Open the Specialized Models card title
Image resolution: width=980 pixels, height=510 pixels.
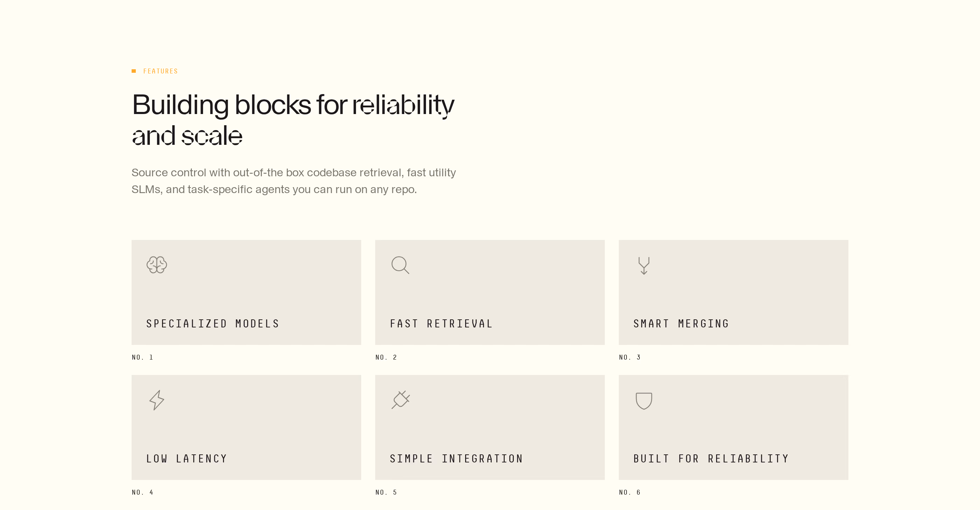point(213,324)
